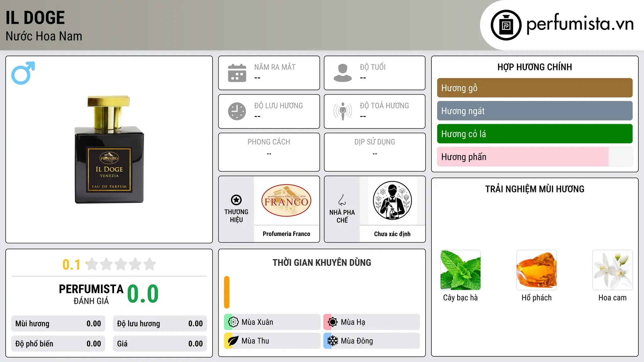Click the perfumer illustration icon
Image resolution: width=644 pixels, height=362 pixels.
(x=392, y=200)
